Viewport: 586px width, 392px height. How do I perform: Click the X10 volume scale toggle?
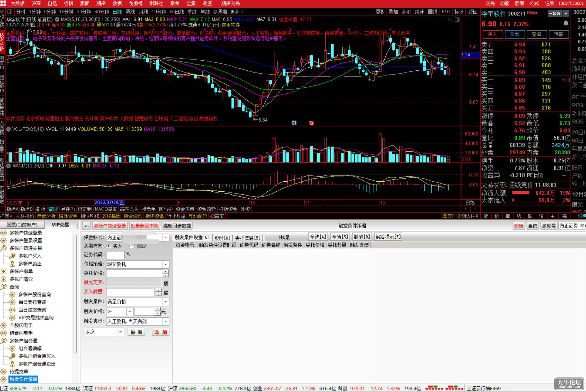point(466,160)
